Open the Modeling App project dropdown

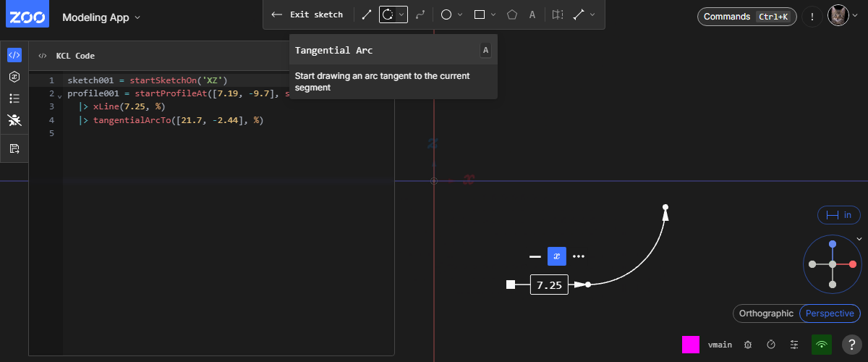[x=101, y=17]
